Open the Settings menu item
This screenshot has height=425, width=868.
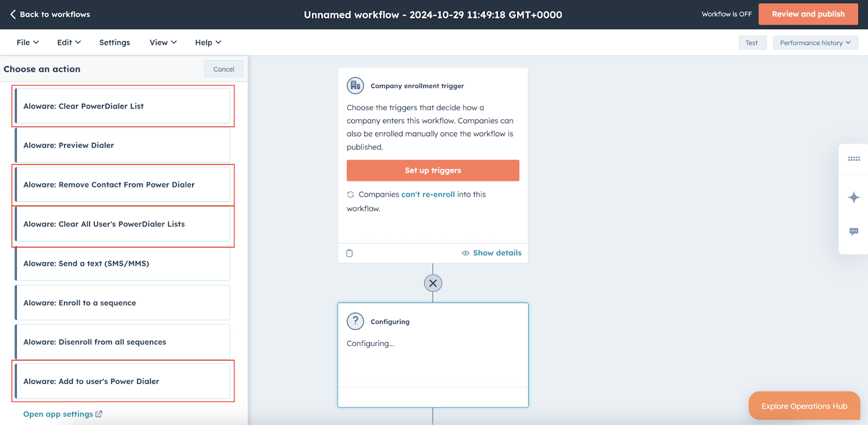(x=114, y=42)
